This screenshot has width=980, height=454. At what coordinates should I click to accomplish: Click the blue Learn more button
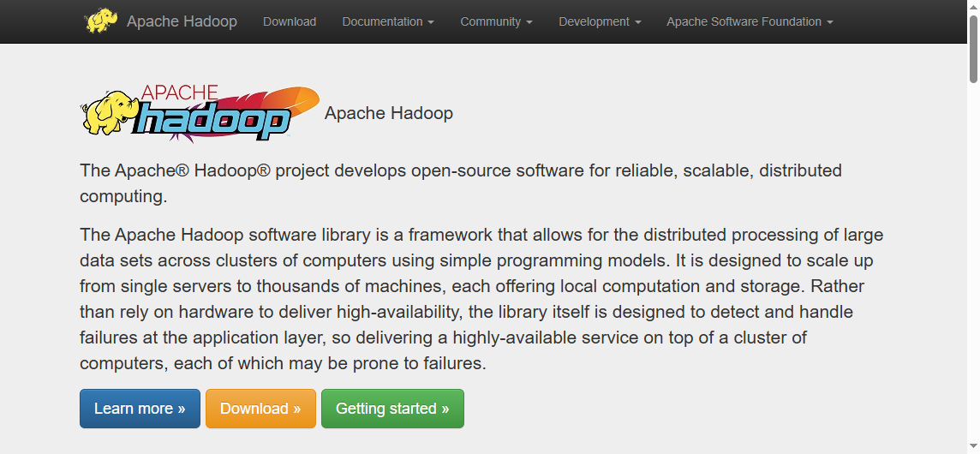140,409
